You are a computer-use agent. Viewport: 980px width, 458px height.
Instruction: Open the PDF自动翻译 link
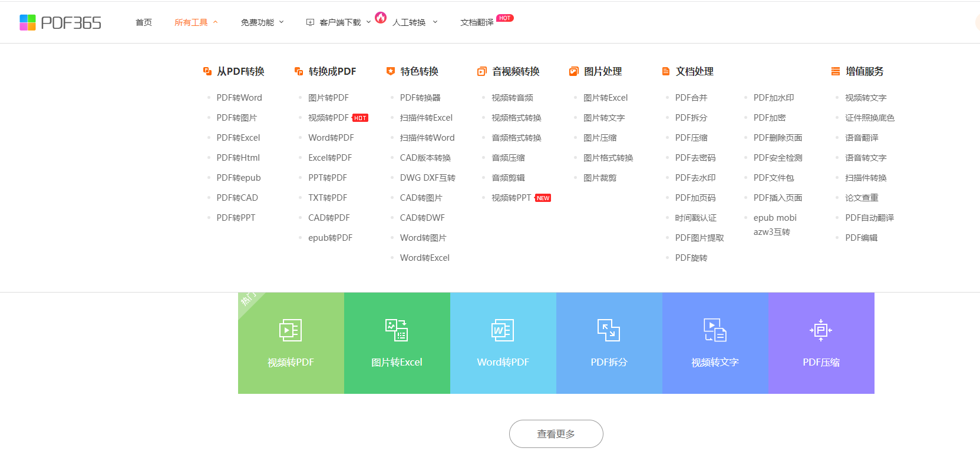pos(870,218)
